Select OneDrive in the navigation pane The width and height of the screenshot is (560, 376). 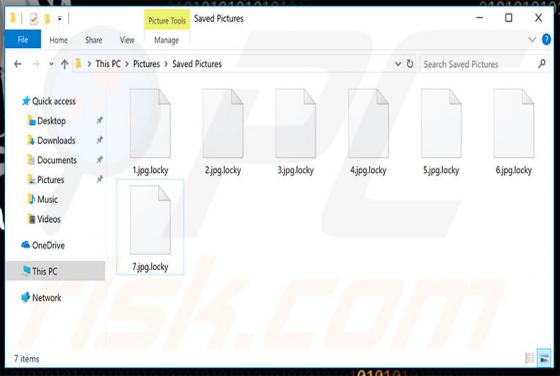[43, 245]
